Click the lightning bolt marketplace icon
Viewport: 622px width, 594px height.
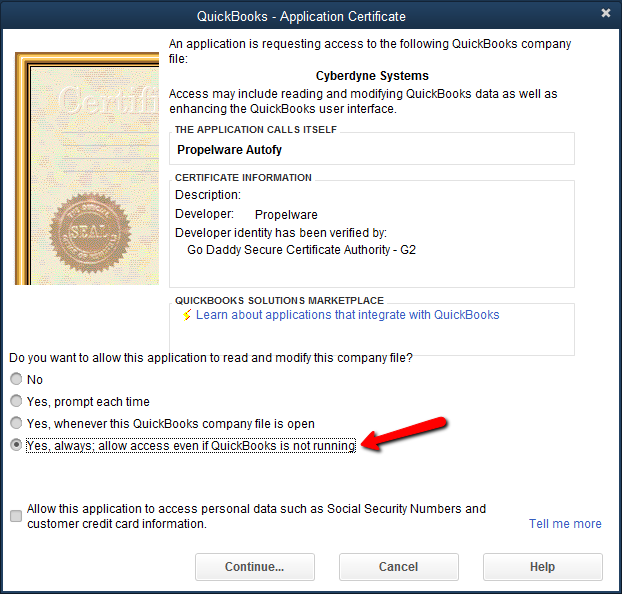point(187,315)
